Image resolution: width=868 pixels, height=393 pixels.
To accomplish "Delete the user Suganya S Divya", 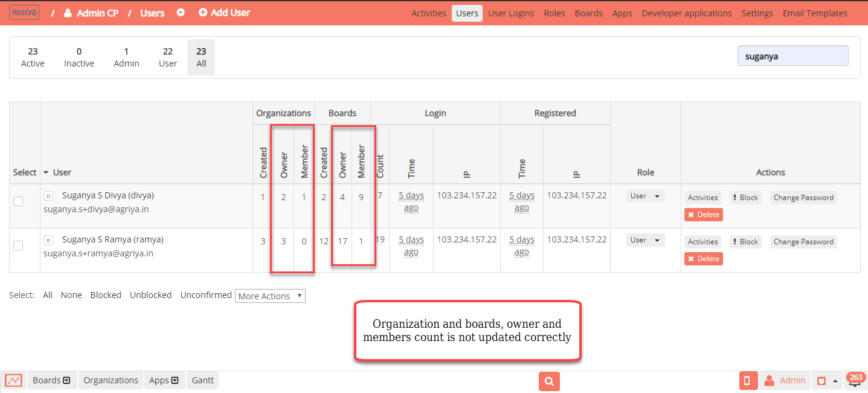I will pos(703,214).
